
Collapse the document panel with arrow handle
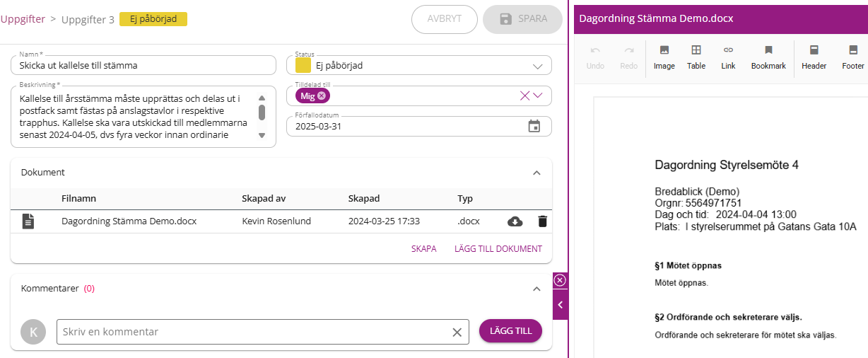point(560,305)
